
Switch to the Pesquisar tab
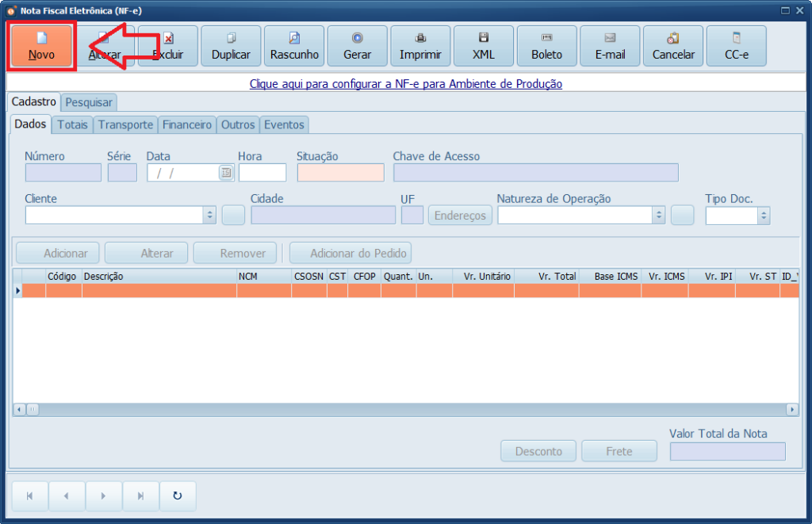(x=90, y=102)
